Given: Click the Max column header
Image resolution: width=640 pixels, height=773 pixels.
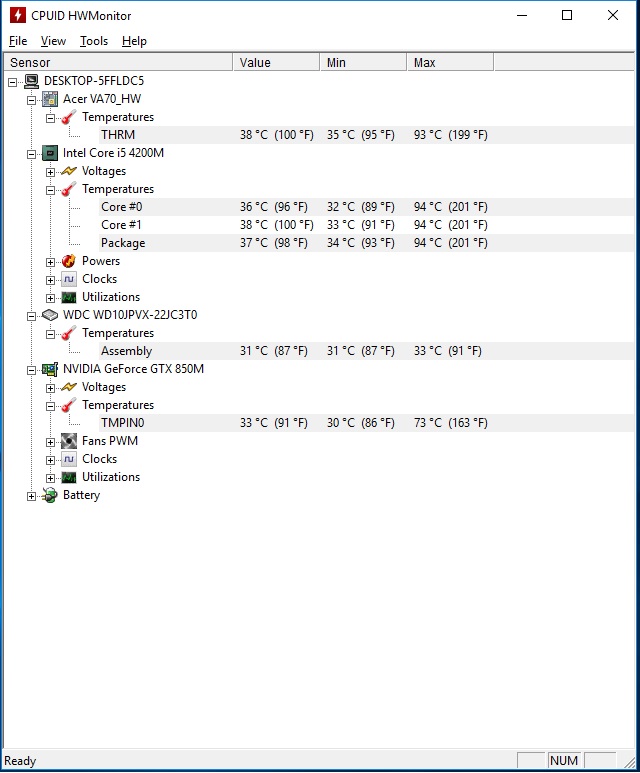Looking at the screenshot, I should [451, 63].
